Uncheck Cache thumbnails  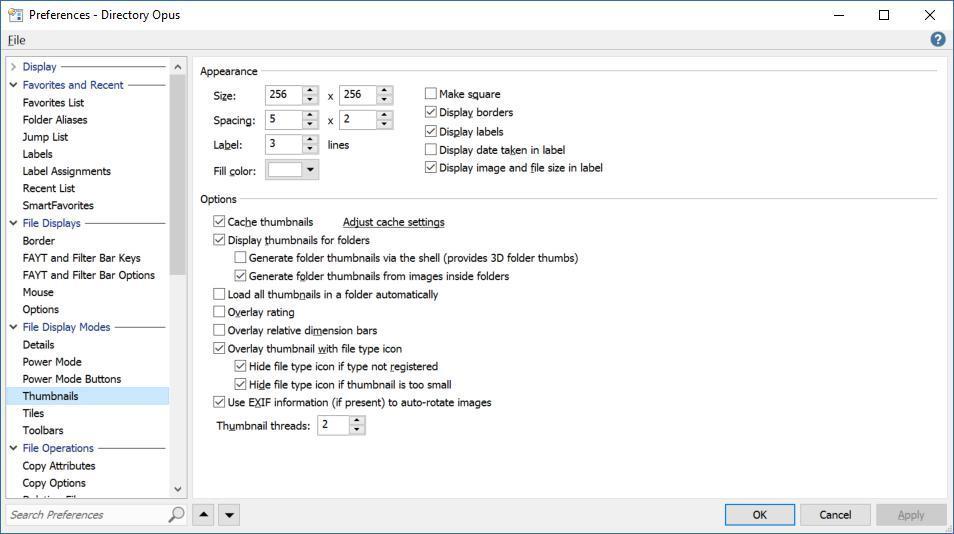tap(219, 221)
